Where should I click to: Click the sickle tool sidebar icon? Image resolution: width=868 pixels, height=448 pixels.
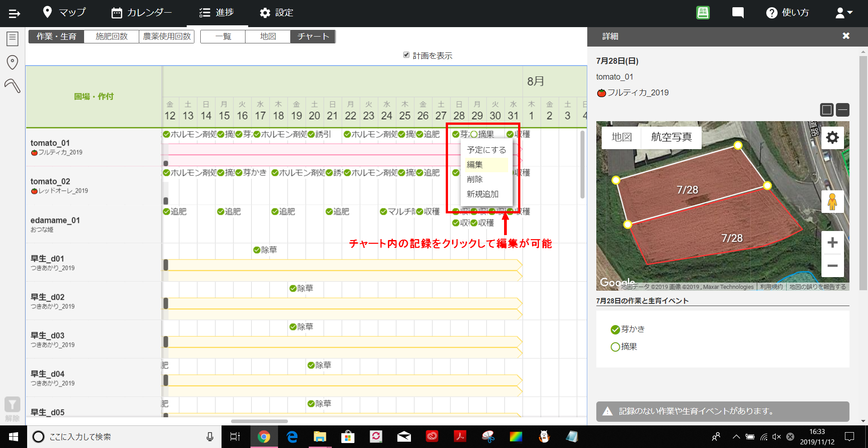[13, 85]
